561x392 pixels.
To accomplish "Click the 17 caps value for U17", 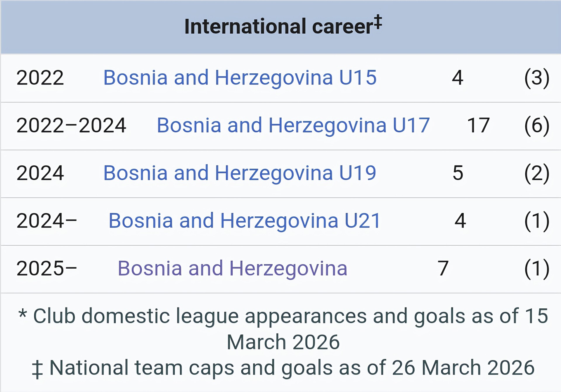I will 478,125.
